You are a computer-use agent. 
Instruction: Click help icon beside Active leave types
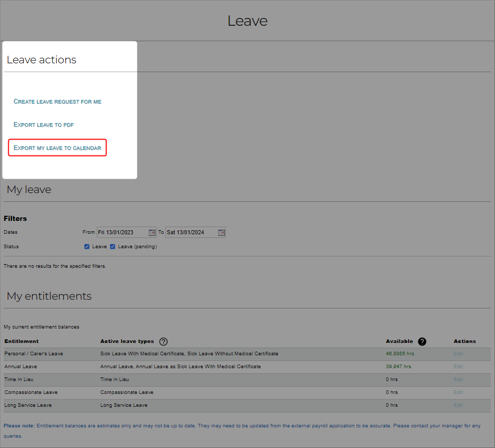(x=163, y=341)
